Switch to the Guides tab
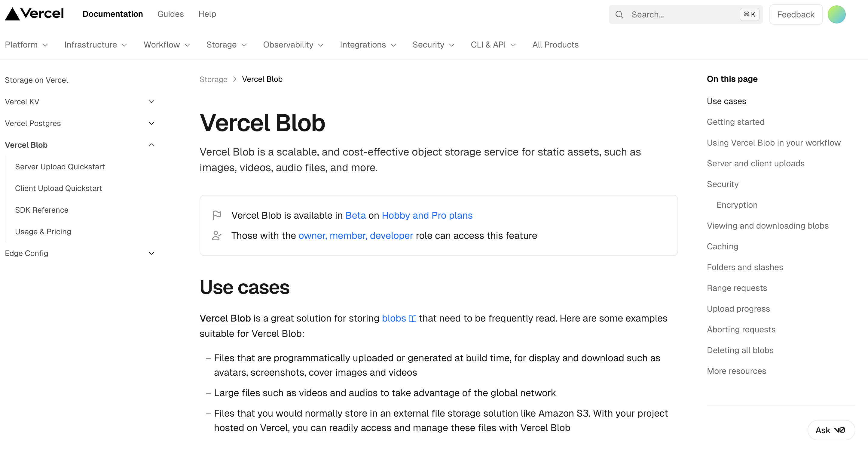Screen dimensions: 868x456 [170, 14]
